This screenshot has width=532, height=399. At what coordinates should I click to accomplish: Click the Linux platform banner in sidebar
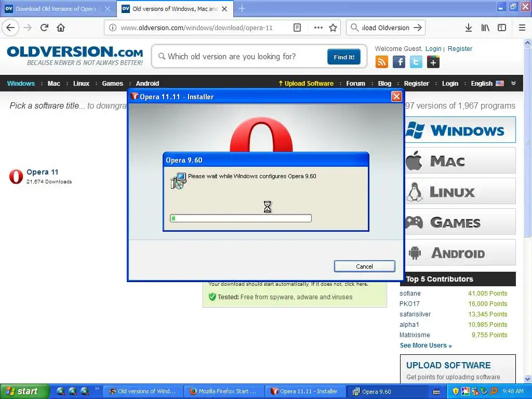point(460,191)
